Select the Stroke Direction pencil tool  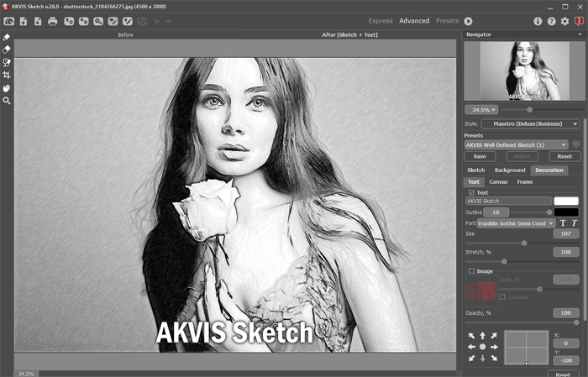(x=7, y=37)
